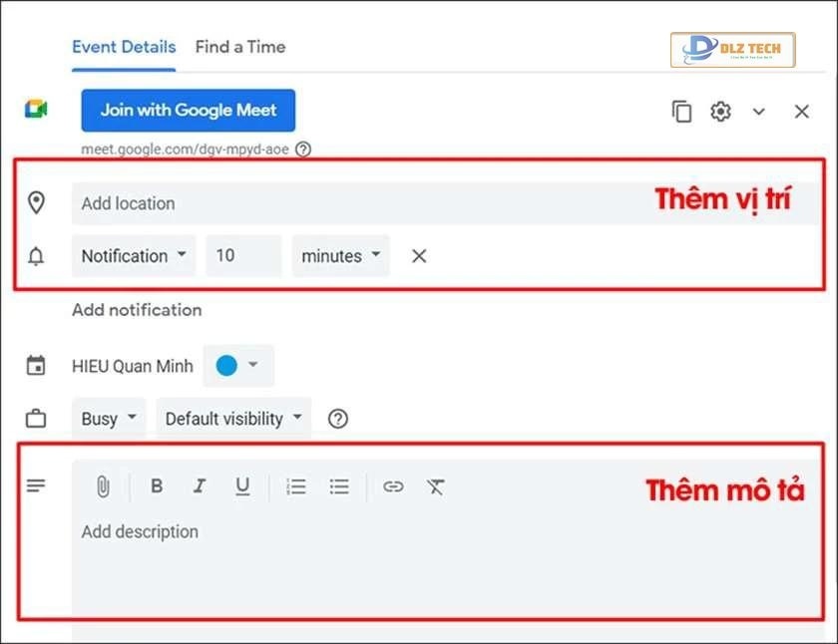Image resolution: width=838 pixels, height=644 pixels.
Task: Select the Event Details tab
Action: click(124, 47)
